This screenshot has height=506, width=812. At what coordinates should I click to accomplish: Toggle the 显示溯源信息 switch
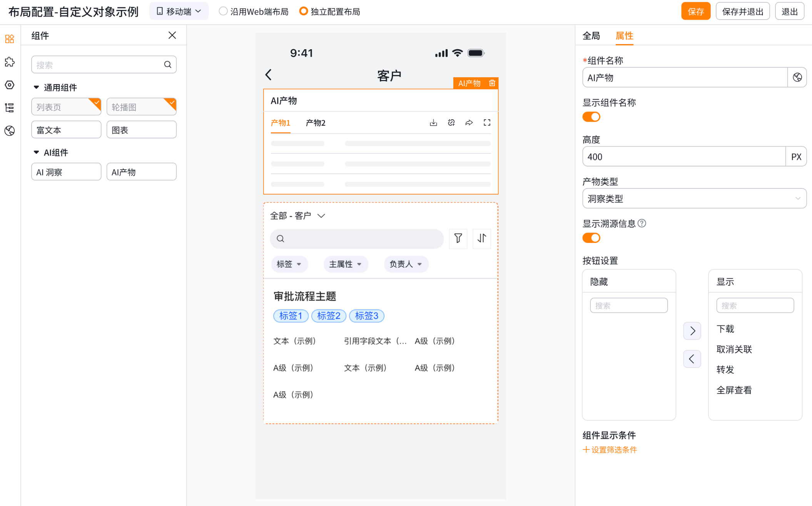pos(591,238)
